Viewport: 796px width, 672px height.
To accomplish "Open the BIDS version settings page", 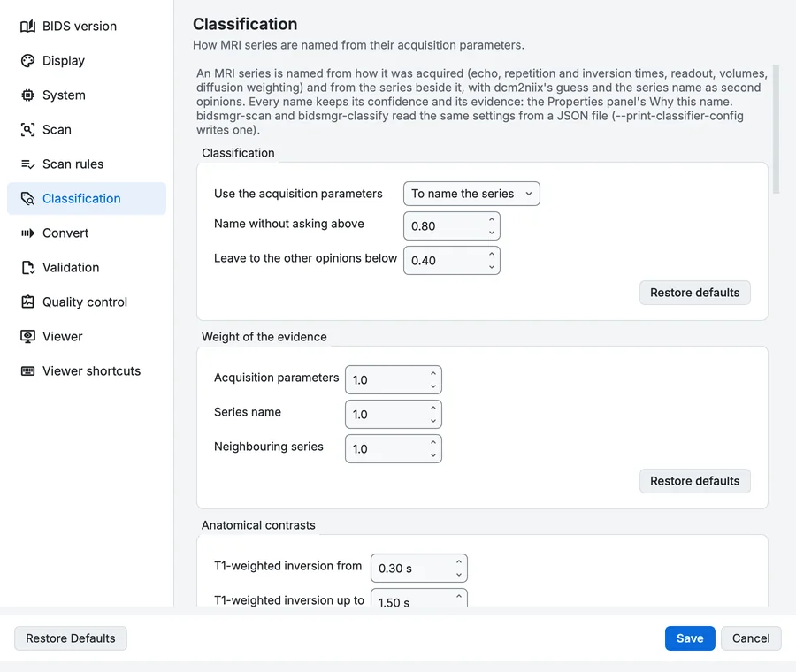I will pos(87,26).
